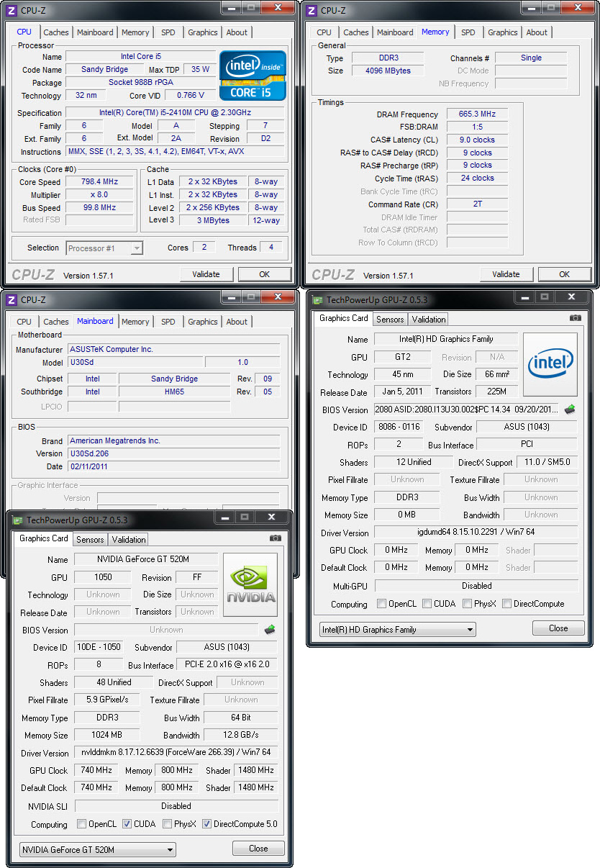This screenshot has width=600, height=868.
Task: Toggle OpenCL checkbox in Intel GPU-Z window
Action: pos(382,604)
